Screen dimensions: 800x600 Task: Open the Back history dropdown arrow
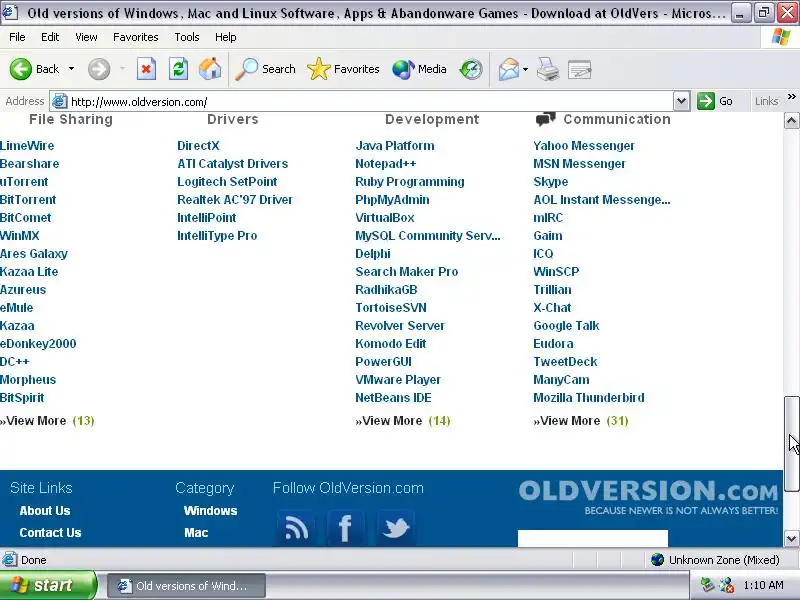(x=71, y=69)
